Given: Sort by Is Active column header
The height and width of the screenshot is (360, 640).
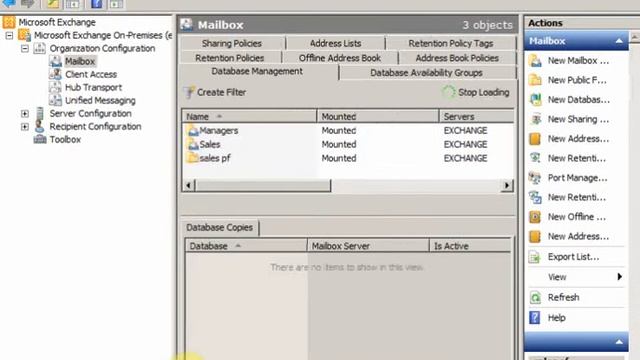Looking at the screenshot, I should (x=470, y=246).
